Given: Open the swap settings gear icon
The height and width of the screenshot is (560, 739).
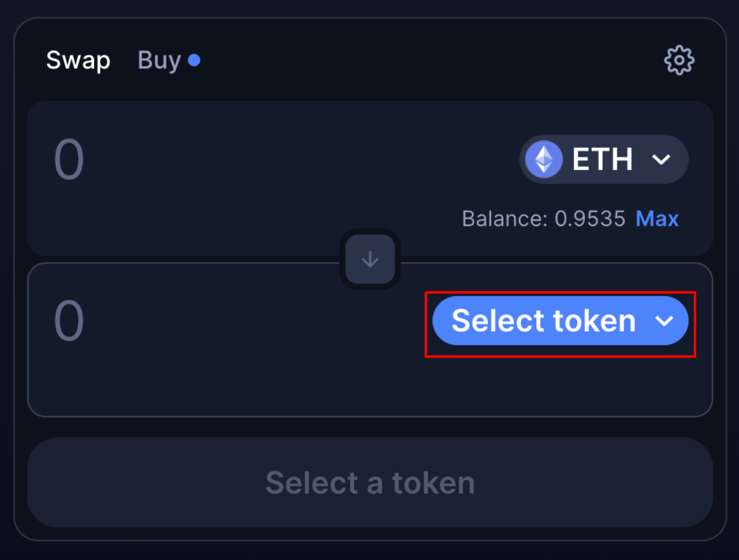Looking at the screenshot, I should click(679, 60).
